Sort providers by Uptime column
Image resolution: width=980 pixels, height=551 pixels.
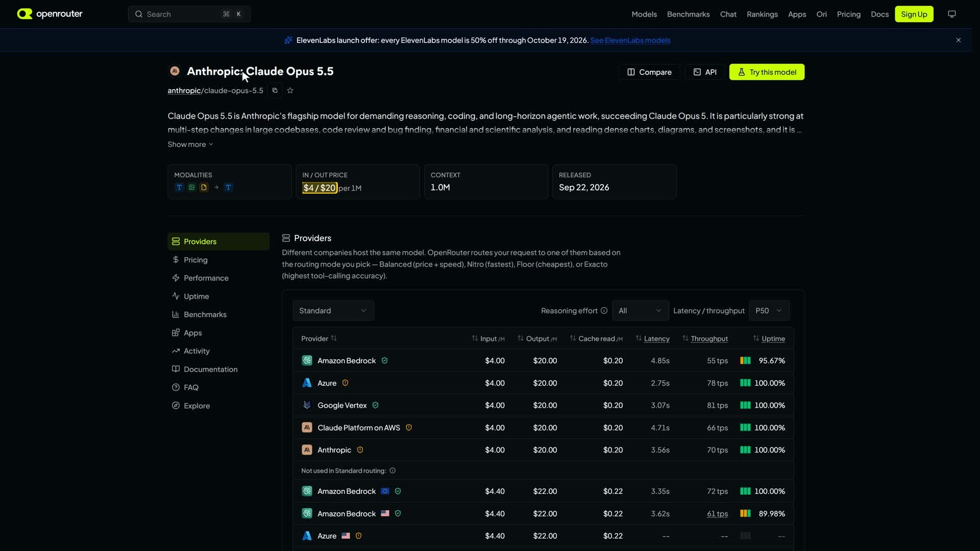(769, 339)
